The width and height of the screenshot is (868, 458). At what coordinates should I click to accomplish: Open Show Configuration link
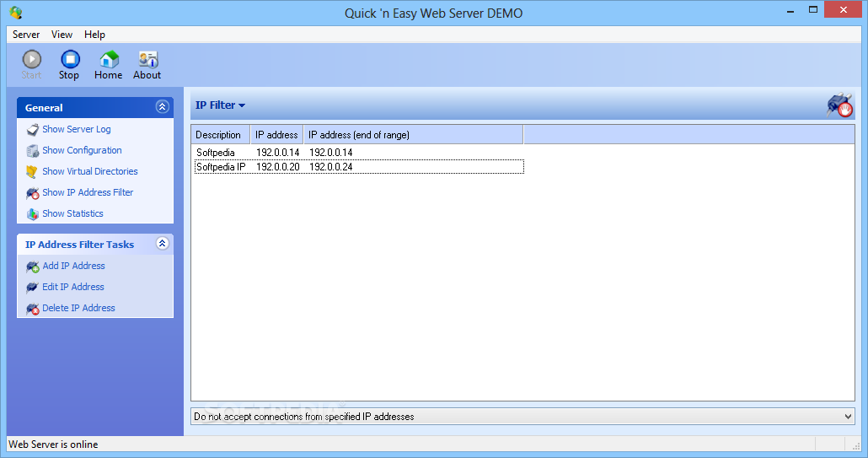pyautogui.click(x=82, y=150)
